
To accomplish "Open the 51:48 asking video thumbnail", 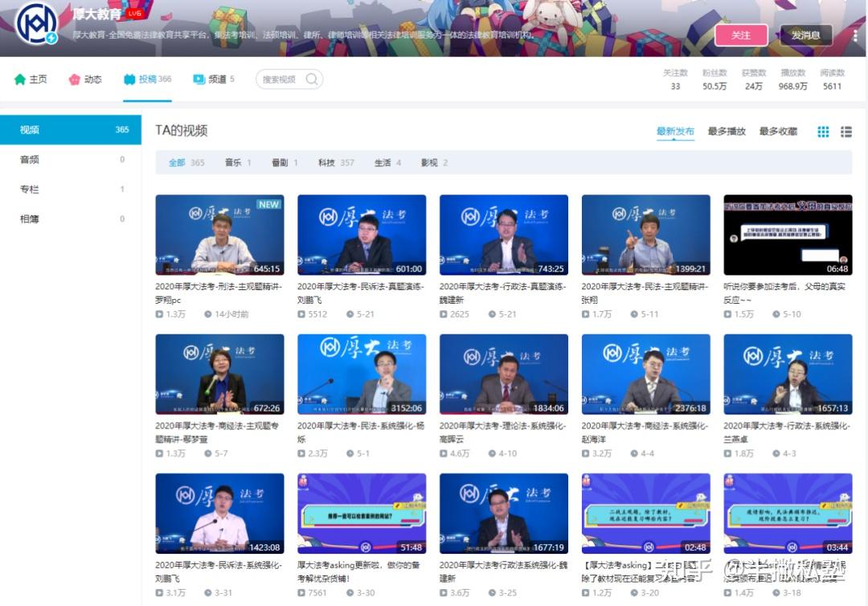I will tap(362, 514).
